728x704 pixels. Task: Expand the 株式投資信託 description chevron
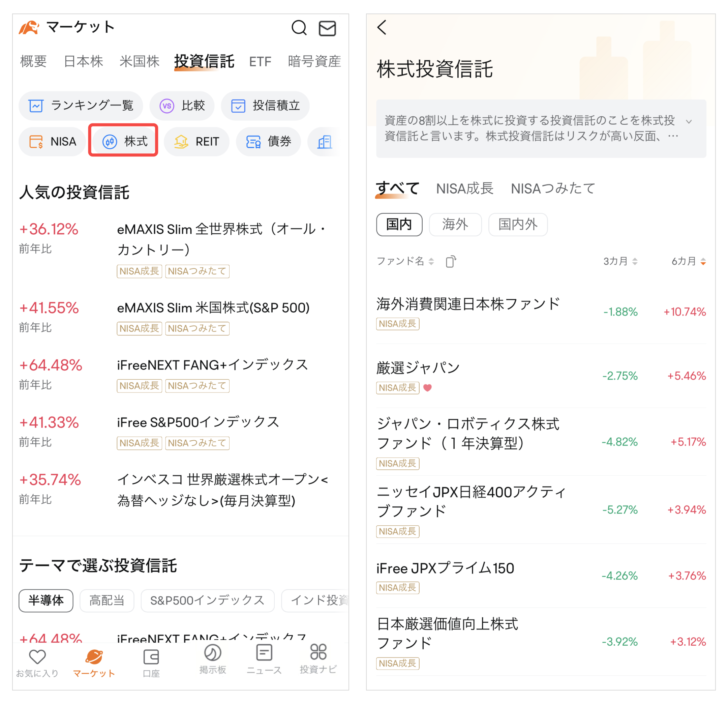coord(689,121)
